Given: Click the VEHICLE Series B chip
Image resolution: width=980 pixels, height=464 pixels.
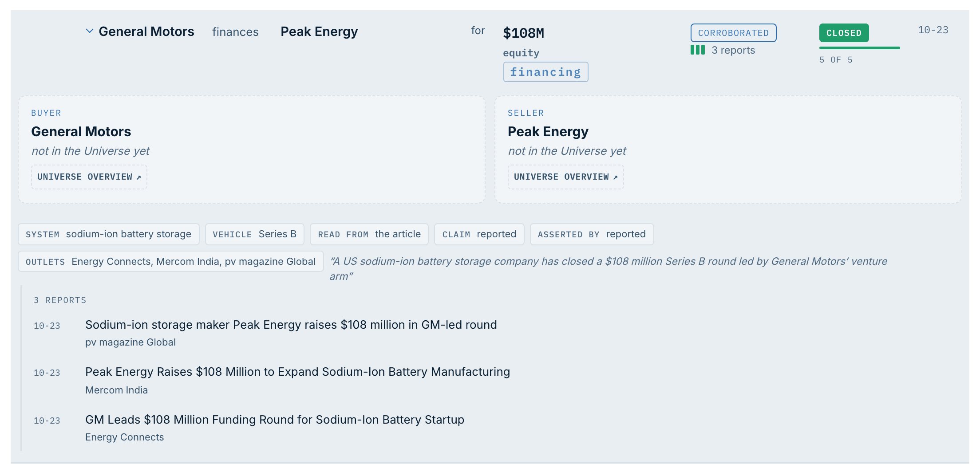Looking at the screenshot, I should point(255,234).
